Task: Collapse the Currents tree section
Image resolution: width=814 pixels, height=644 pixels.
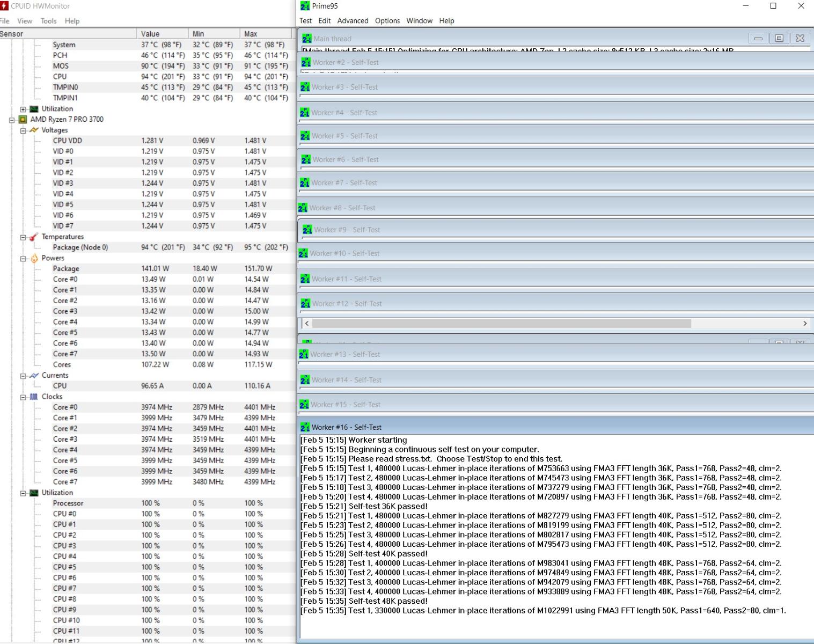Action: click(x=23, y=376)
